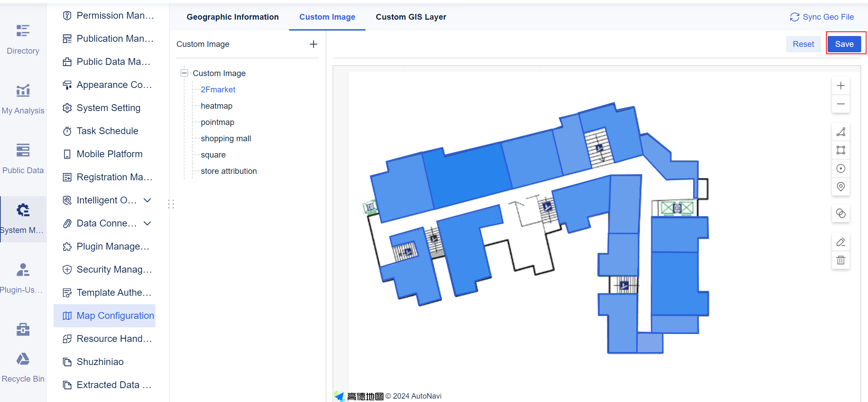Select the heatmap tree item

pyautogui.click(x=216, y=106)
